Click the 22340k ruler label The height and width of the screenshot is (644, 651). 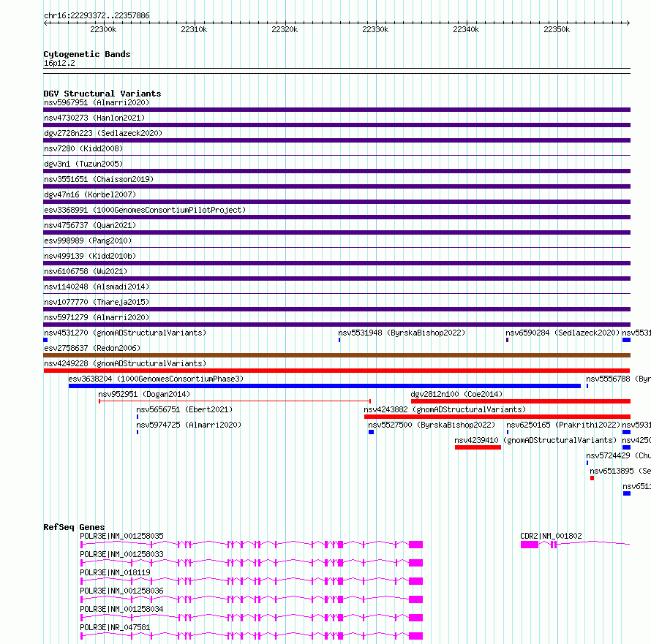click(466, 29)
